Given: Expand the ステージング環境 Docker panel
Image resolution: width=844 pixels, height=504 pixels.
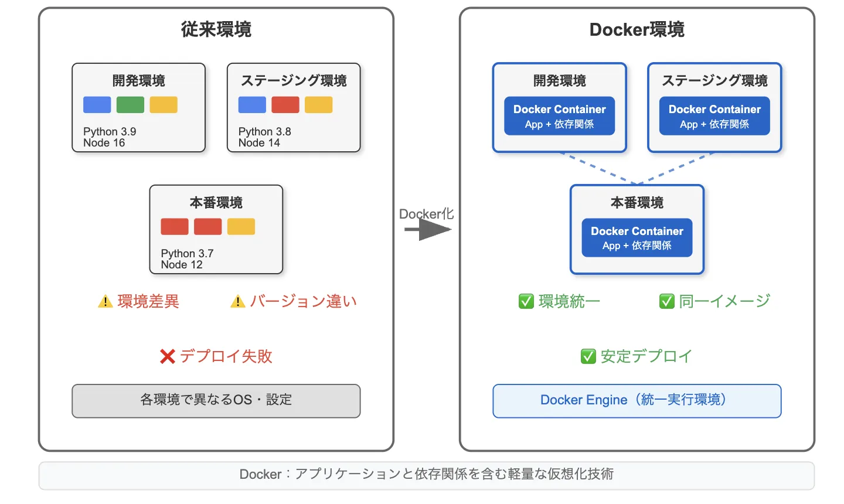Looking at the screenshot, I should [x=714, y=107].
